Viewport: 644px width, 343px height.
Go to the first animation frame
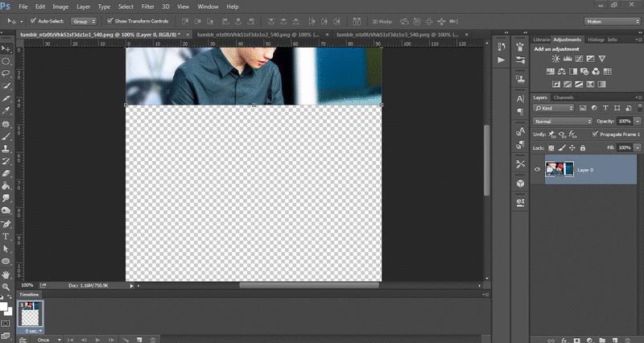point(71,340)
